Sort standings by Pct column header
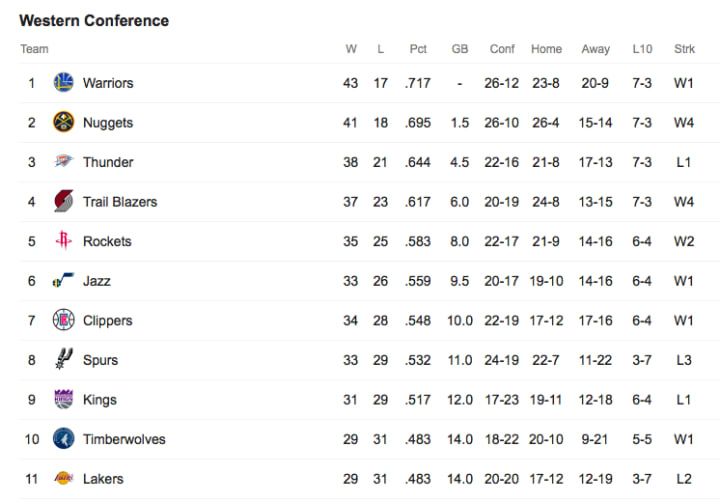This screenshot has height=502, width=720. pyautogui.click(x=418, y=49)
